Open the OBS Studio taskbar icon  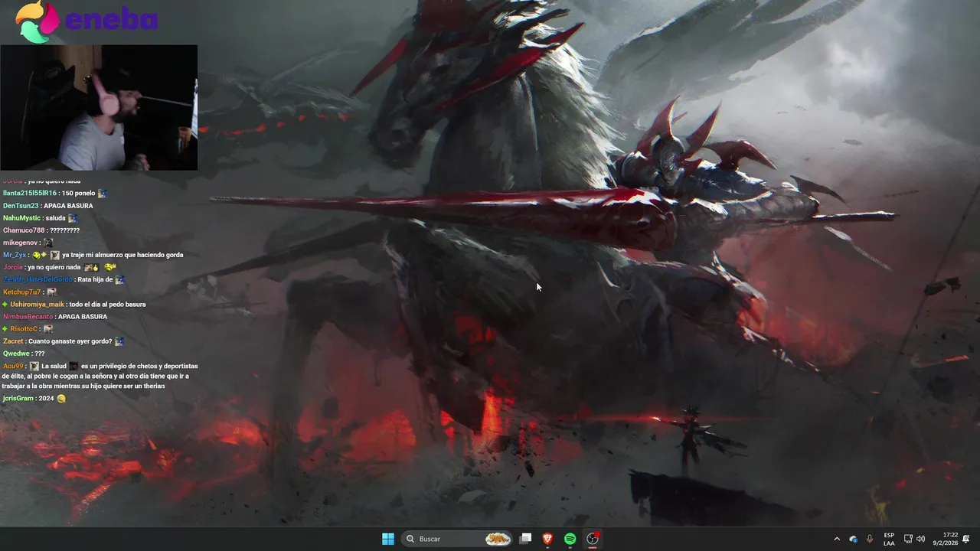tap(593, 539)
